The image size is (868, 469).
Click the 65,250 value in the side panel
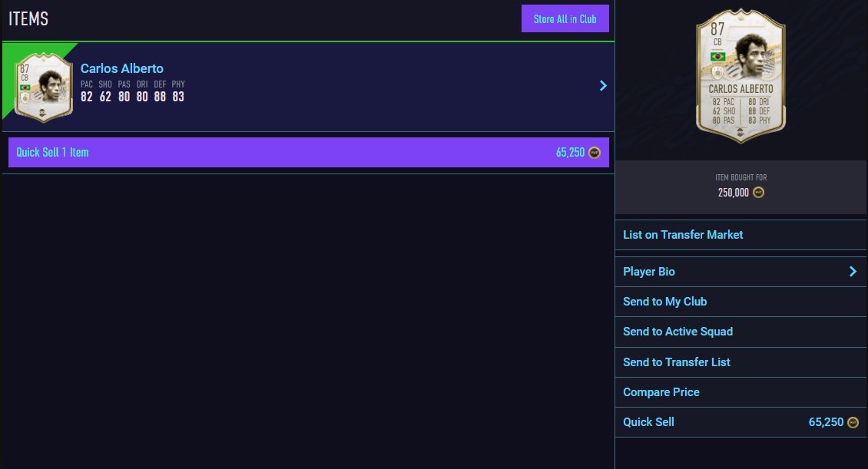(x=826, y=422)
